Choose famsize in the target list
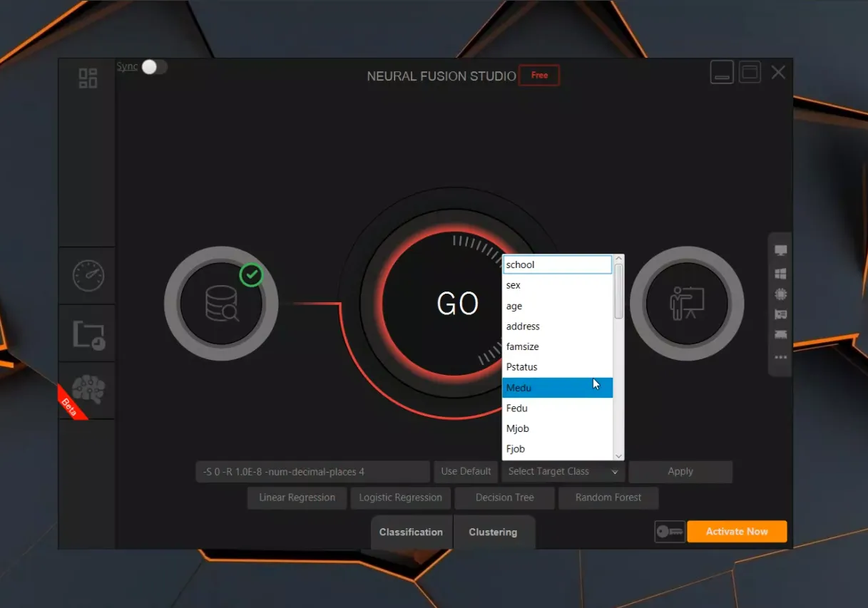 (x=557, y=346)
